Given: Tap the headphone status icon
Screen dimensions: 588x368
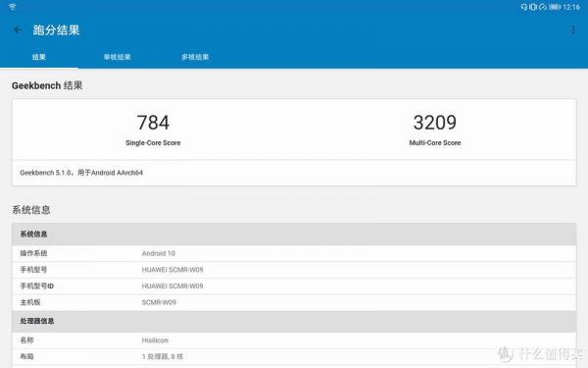Looking at the screenshot, I should [x=523, y=7].
